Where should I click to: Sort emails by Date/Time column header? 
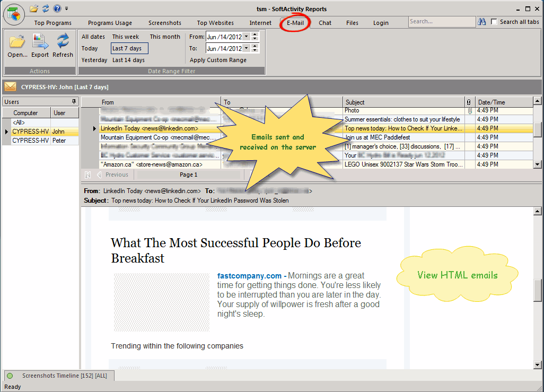504,102
